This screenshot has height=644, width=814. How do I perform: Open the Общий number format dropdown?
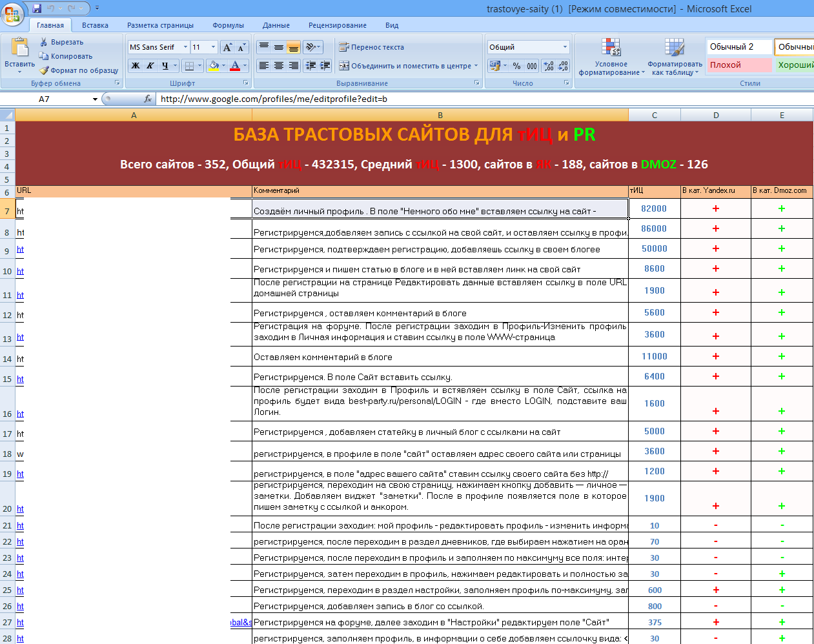pyautogui.click(x=565, y=47)
